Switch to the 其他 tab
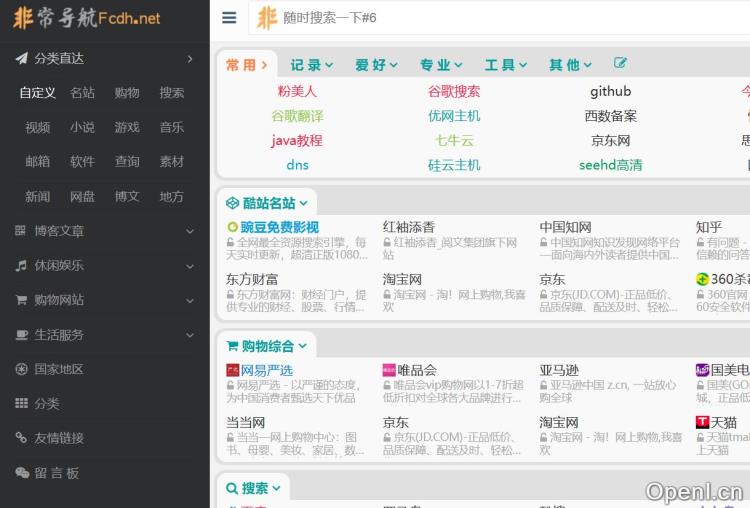This screenshot has height=508, width=750. [570, 65]
